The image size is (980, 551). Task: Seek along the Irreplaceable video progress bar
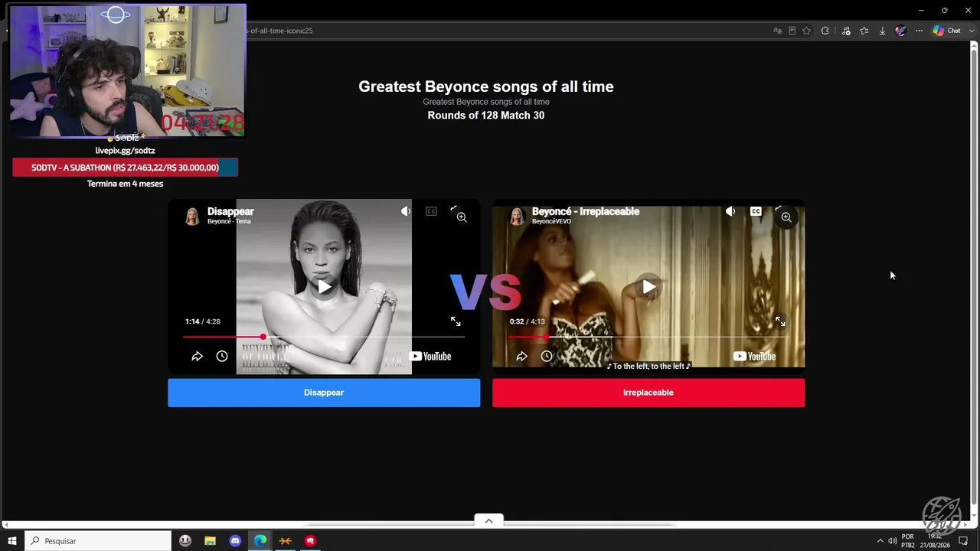pyautogui.click(x=648, y=337)
